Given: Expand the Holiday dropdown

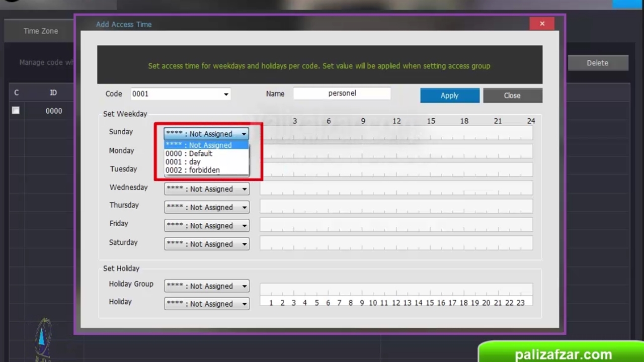Looking at the screenshot, I should (244, 304).
